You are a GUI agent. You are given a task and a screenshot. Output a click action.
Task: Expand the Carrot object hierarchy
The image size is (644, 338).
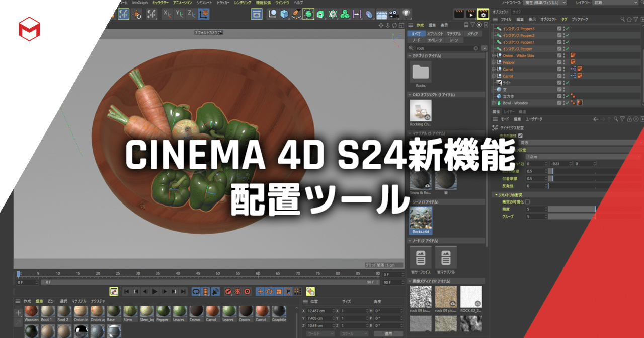click(493, 69)
